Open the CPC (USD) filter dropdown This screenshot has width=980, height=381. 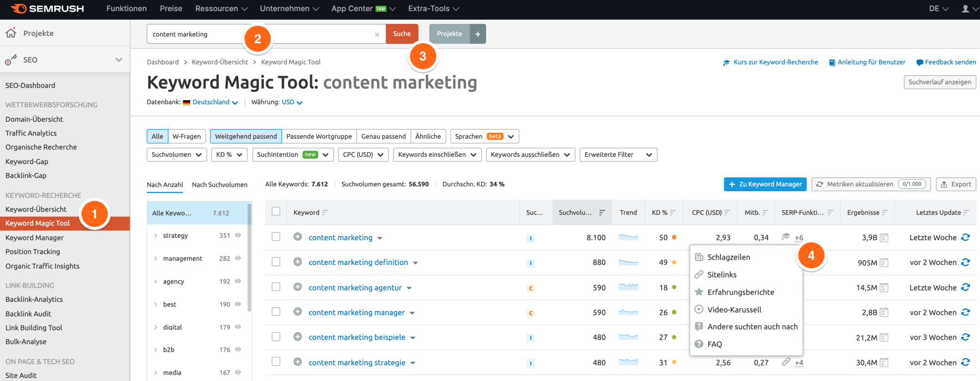coord(363,155)
